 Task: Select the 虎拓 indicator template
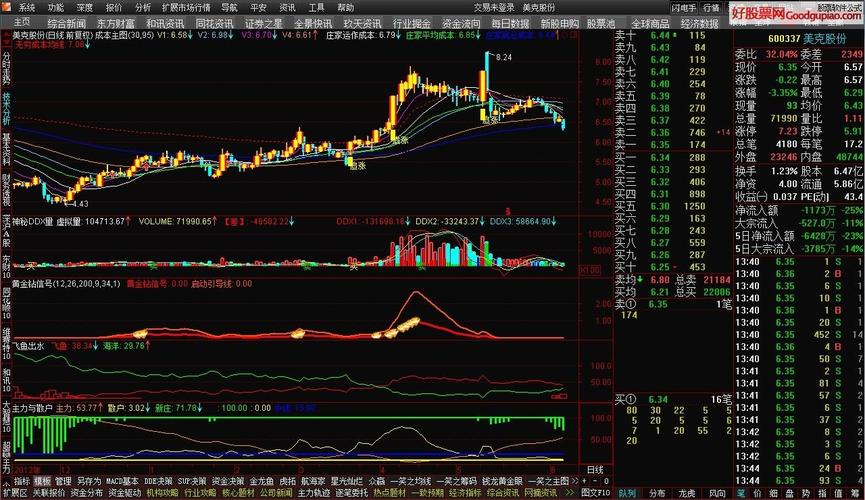[287, 481]
